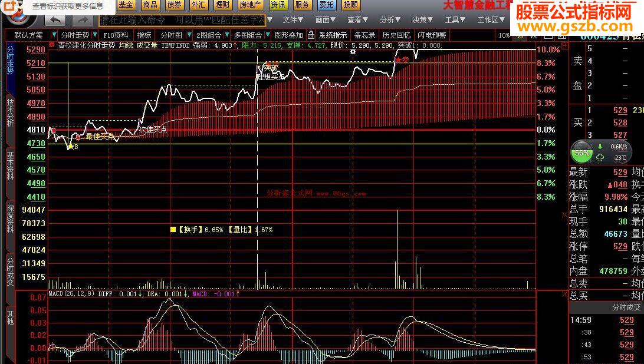Click the 涨幅 9.98% value

pos(616,197)
